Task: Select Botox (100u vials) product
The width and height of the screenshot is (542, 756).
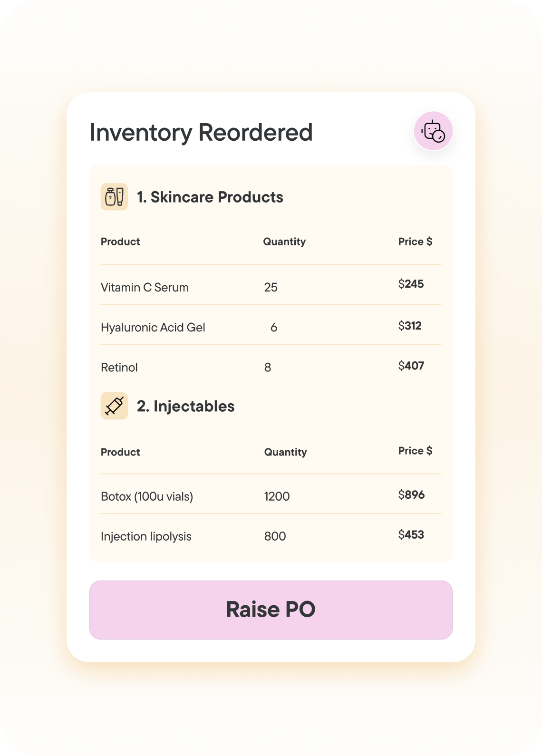Action: [147, 496]
